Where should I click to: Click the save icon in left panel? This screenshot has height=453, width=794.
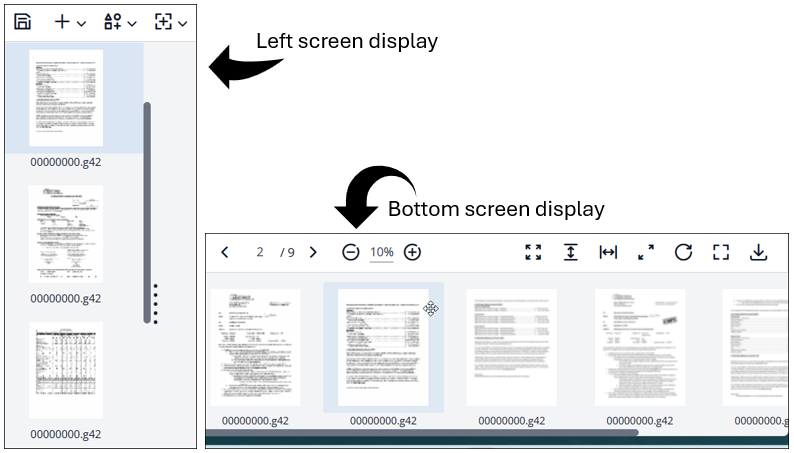pyautogui.click(x=23, y=22)
